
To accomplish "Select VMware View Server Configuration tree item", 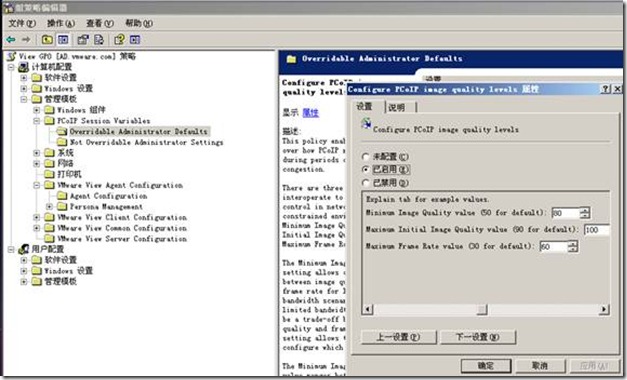I will click(122, 239).
